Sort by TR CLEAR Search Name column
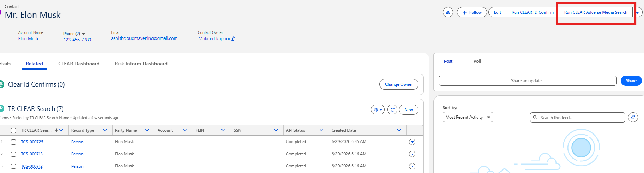644x173 pixels. point(36,130)
